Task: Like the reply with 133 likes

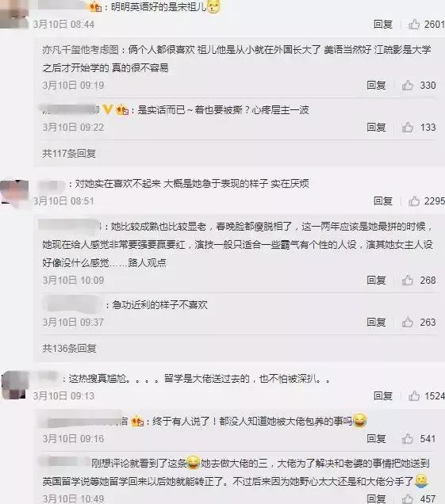Action: point(408,128)
